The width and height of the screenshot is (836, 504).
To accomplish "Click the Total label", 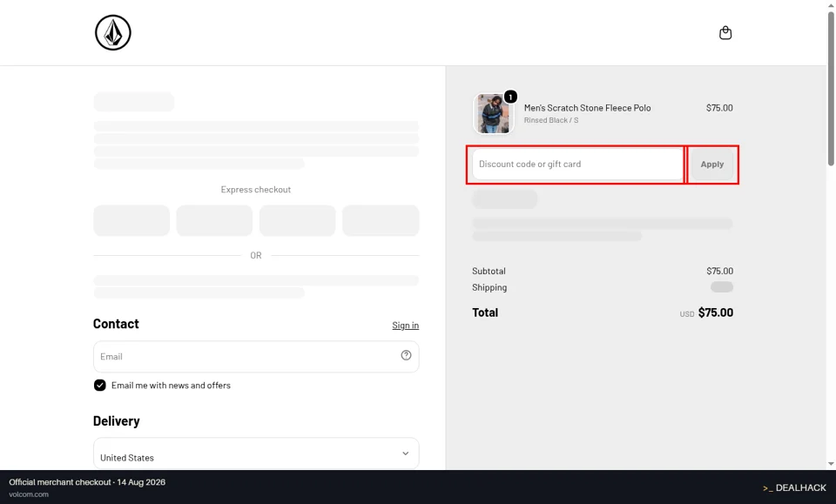I will pyautogui.click(x=485, y=312).
